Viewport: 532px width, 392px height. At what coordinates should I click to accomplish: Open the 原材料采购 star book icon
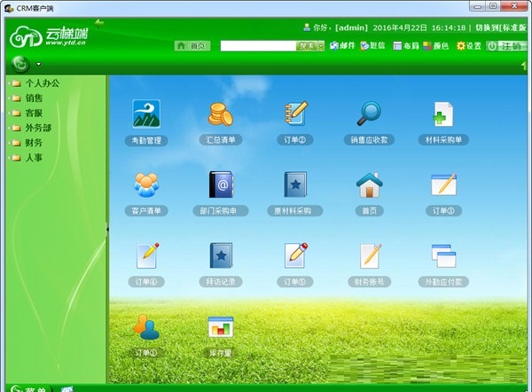(295, 184)
